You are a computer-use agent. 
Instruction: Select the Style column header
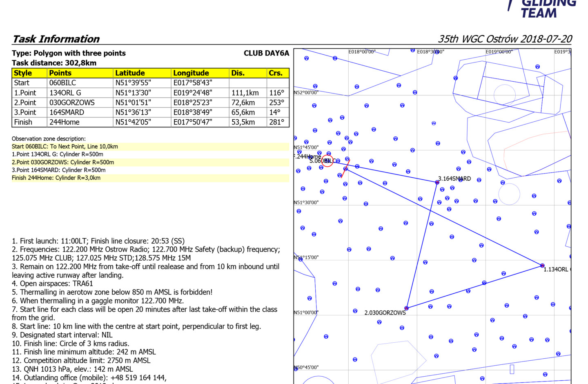click(x=23, y=73)
